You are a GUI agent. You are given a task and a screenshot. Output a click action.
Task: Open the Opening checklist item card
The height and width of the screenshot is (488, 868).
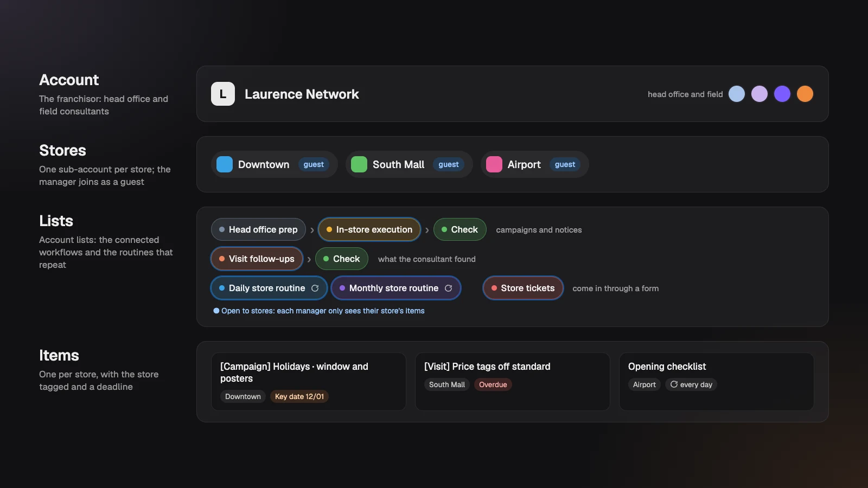click(717, 382)
